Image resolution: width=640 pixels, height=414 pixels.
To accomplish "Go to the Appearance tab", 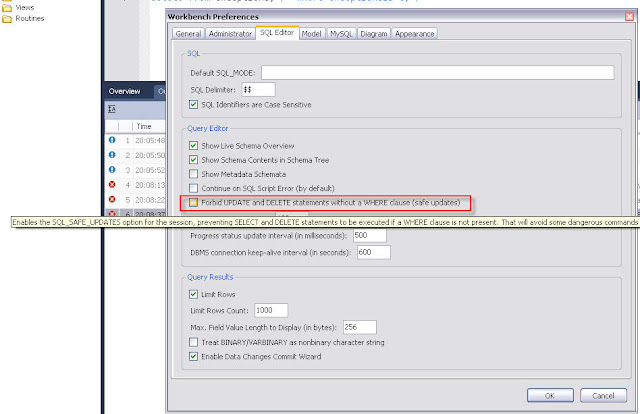I will pos(414,34).
